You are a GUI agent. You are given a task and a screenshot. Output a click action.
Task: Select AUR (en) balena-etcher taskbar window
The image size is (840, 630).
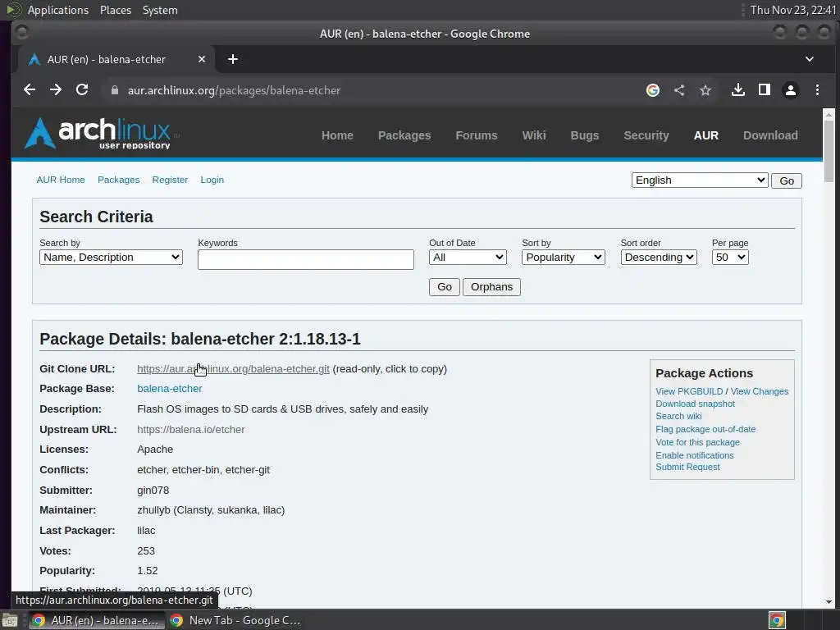[97, 620]
